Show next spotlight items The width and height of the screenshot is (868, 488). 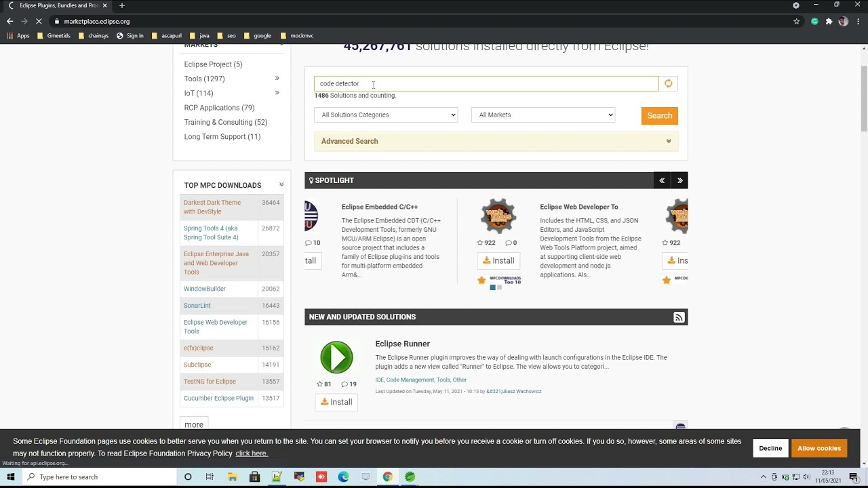pos(679,180)
